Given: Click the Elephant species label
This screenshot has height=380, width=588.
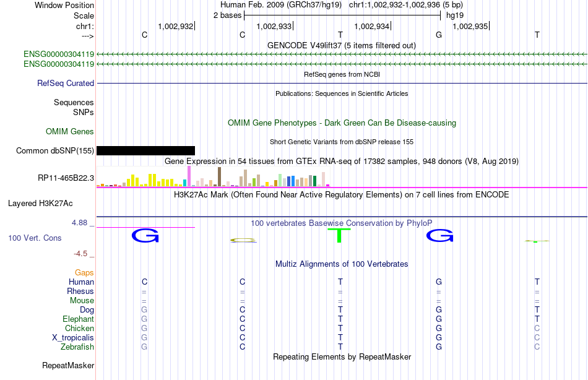Looking at the screenshot, I should pyautogui.click(x=79, y=319).
